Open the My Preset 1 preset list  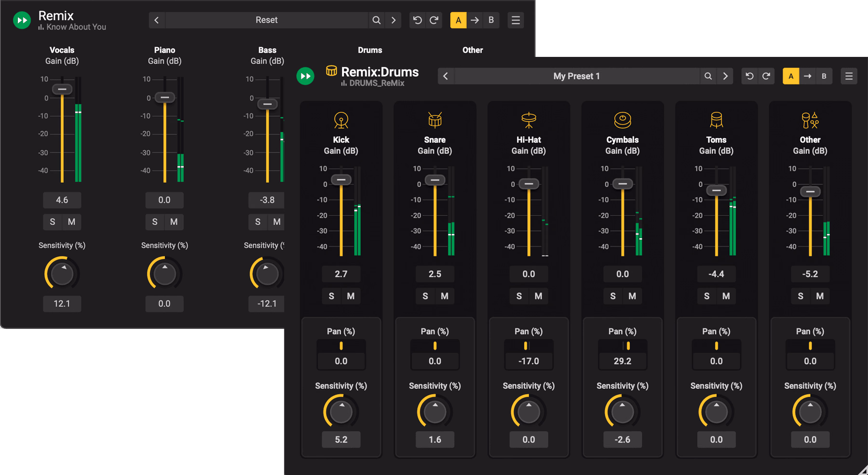click(577, 76)
